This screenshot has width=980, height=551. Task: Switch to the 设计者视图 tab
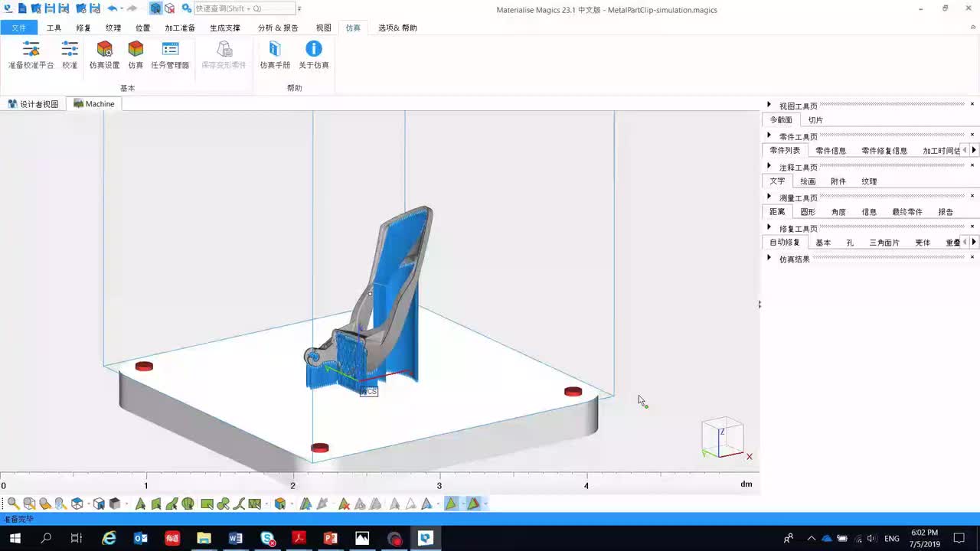pyautogui.click(x=33, y=104)
